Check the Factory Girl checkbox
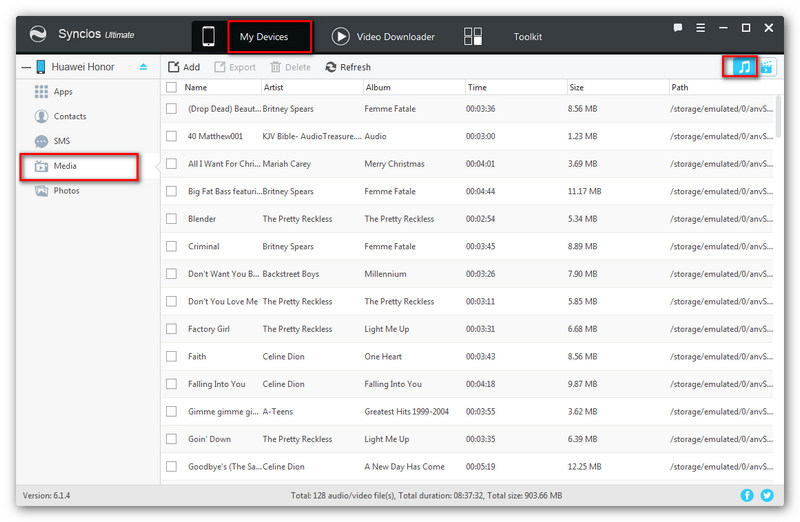This screenshot has height=522, width=800. (171, 329)
